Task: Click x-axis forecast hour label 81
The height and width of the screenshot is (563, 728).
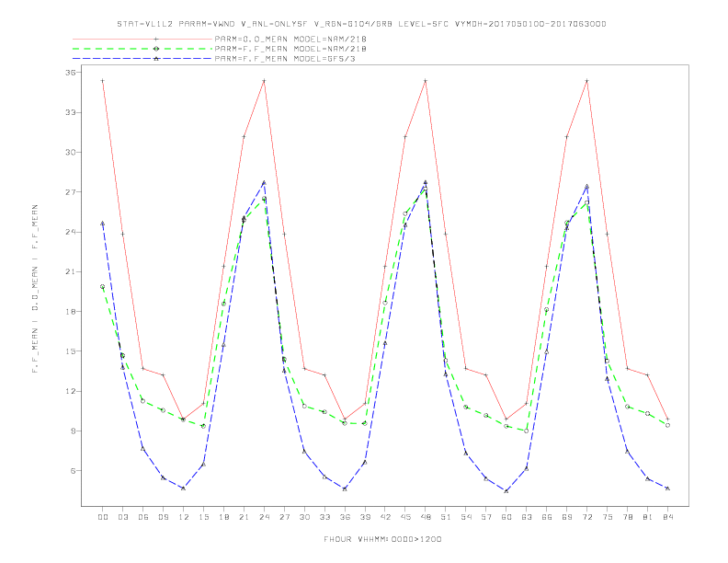Action: [x=648, y=517]
